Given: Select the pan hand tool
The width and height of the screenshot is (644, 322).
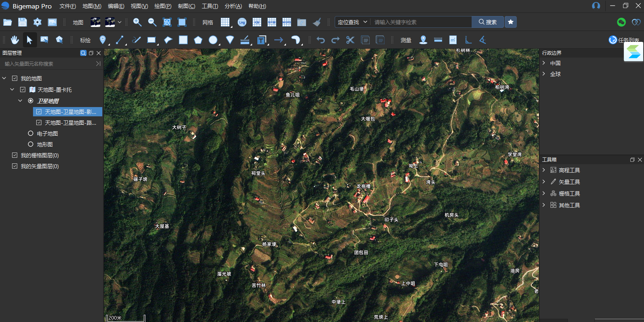Looking at the screenshot, I should coord(14,40).
